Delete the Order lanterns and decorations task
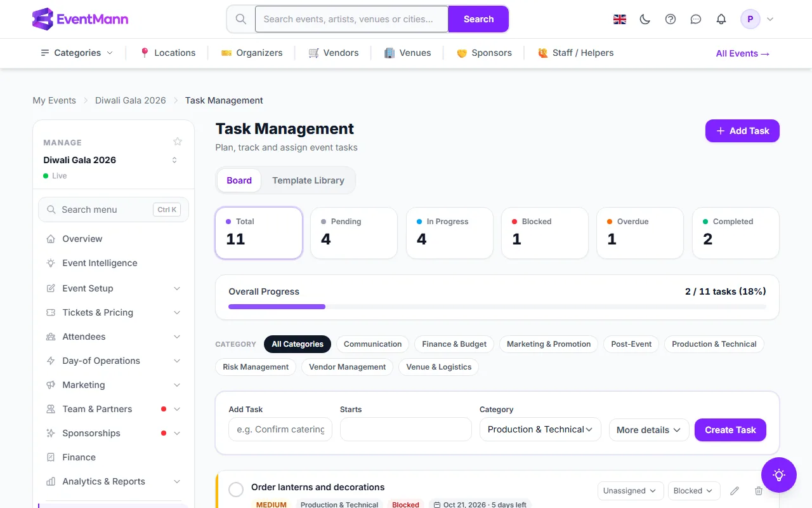Viewport: 812px width, 508px height. point(759,491)
